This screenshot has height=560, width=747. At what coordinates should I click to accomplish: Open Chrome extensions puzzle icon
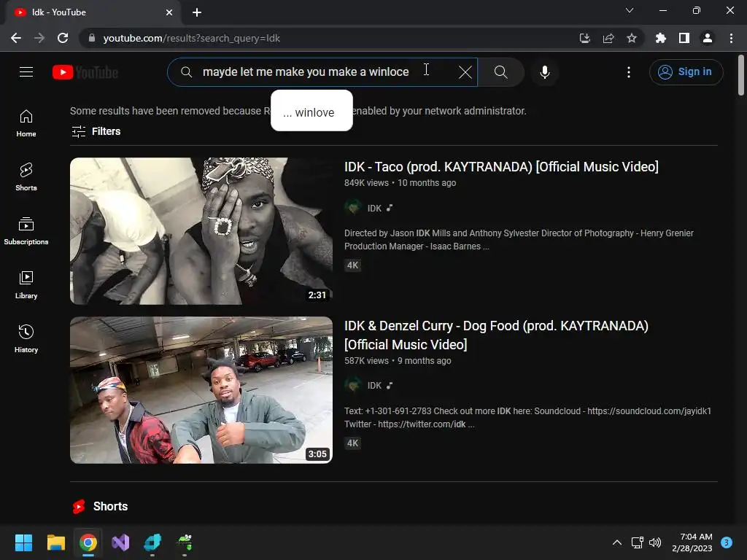(x=661, y=38)
